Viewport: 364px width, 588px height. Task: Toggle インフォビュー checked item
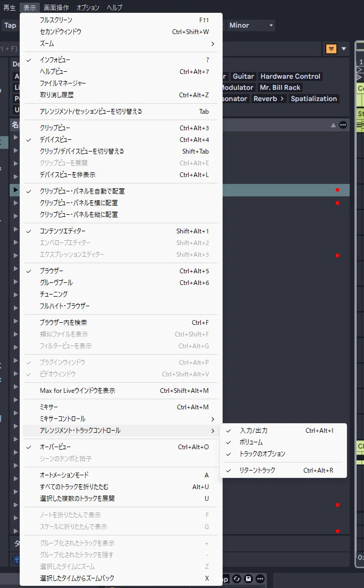(120, 60)
